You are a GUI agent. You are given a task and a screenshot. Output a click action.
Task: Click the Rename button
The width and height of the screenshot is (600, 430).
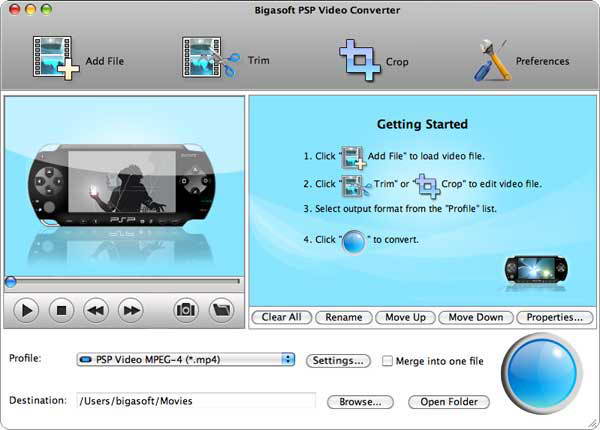point(344,317)
